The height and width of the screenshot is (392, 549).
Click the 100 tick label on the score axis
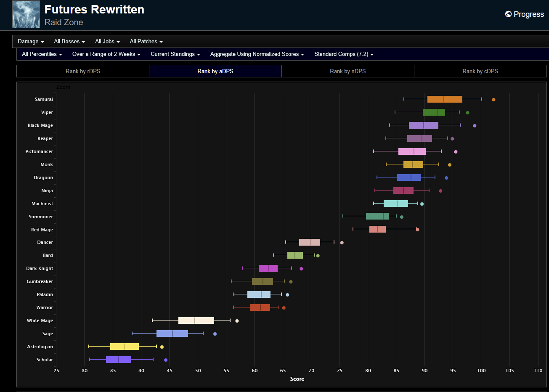point(481,371)
